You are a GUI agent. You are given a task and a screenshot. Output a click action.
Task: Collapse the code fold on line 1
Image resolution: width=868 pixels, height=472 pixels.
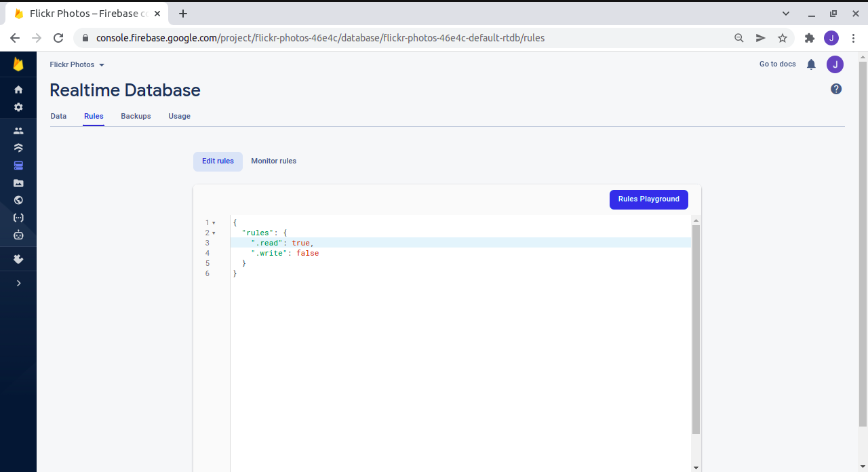pos(214,222)
